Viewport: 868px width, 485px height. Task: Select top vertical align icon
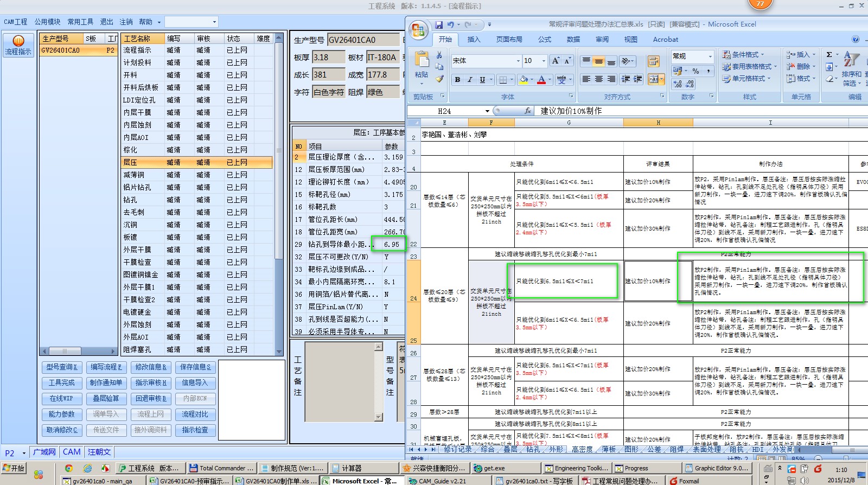[x=586, y=61]
